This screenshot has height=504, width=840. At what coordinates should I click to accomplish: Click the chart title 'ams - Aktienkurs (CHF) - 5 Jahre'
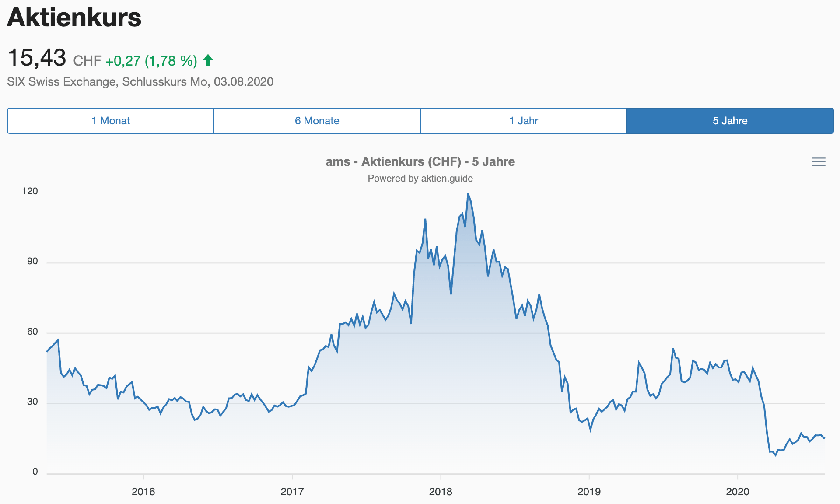420,162
